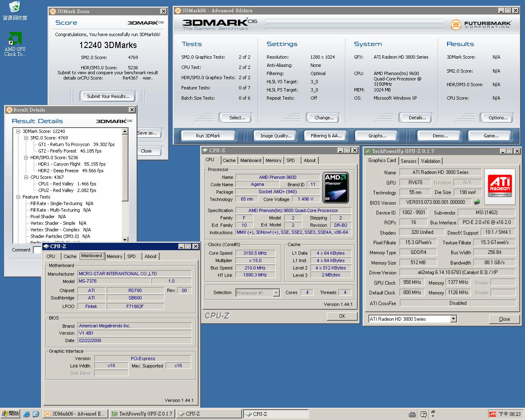Image resolution: width=525 pixels, height=420 pixels.
Task: Click the Graphs button in 3DMark06
Action: point(377,136)
